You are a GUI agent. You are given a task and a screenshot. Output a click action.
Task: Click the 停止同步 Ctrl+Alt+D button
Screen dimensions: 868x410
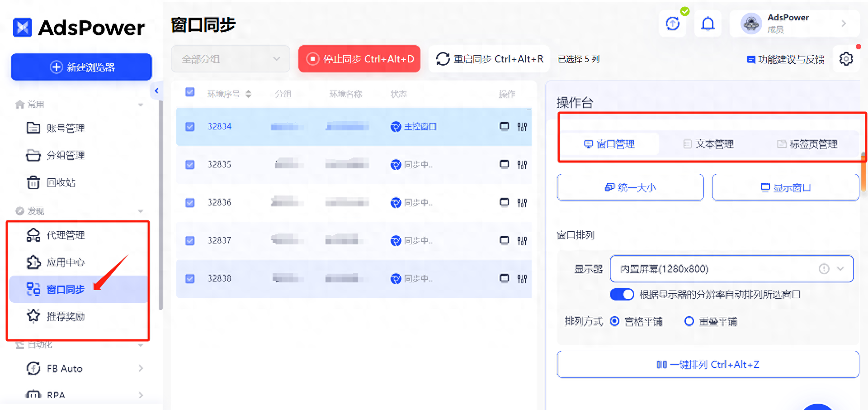(x=359, y=59)
